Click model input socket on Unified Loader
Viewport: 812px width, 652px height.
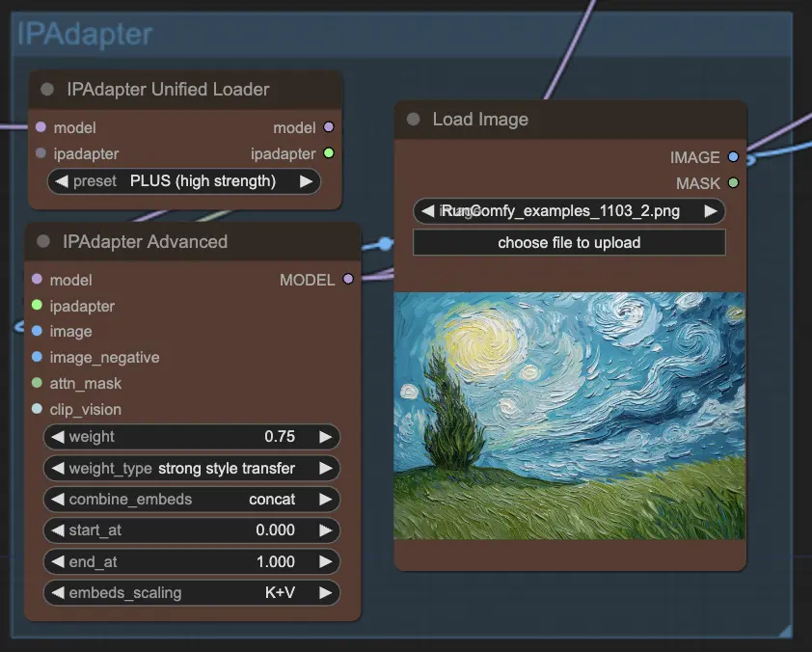(x=41, y=127)
